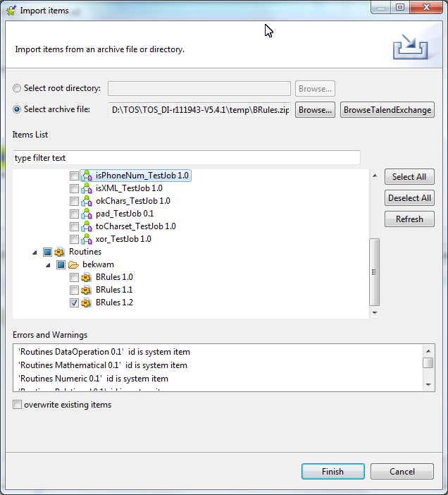This screenshot has width=448, height=495.
Task: Select the Routines label
Action: (85, 252)
